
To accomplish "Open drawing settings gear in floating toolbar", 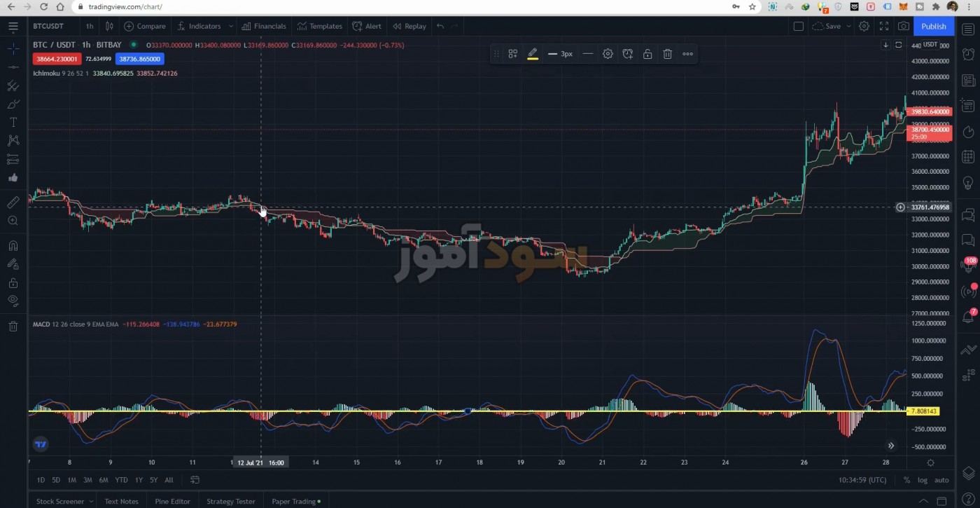I will (x=608, y=53).
